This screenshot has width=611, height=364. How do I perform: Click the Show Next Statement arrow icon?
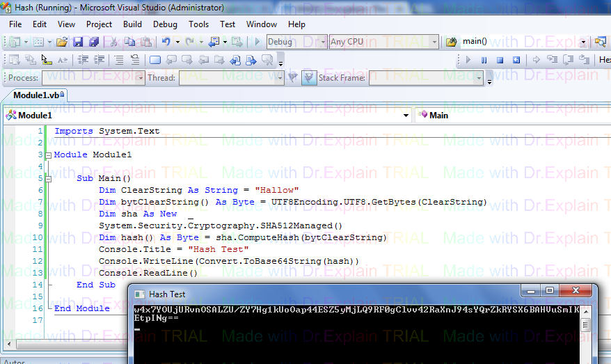click(536, 60)
